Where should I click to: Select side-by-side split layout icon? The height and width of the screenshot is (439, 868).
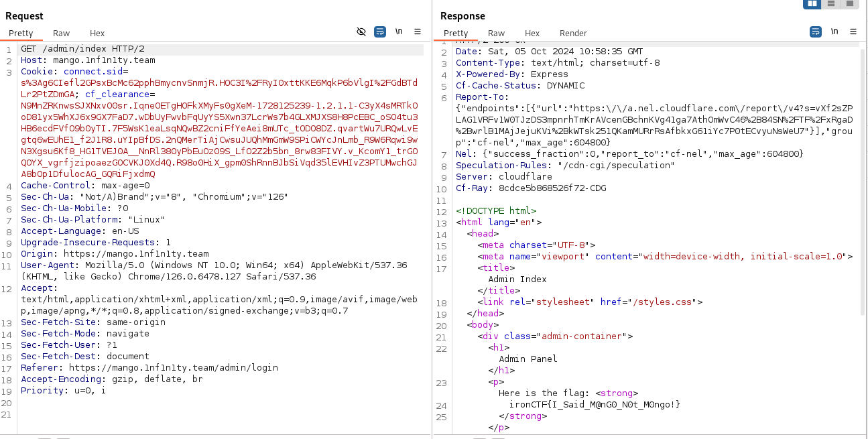tap(812, 4)
